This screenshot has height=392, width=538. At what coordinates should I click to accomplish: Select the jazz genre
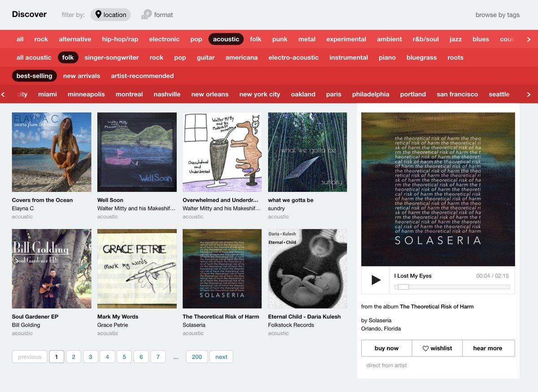coord(456,39)
